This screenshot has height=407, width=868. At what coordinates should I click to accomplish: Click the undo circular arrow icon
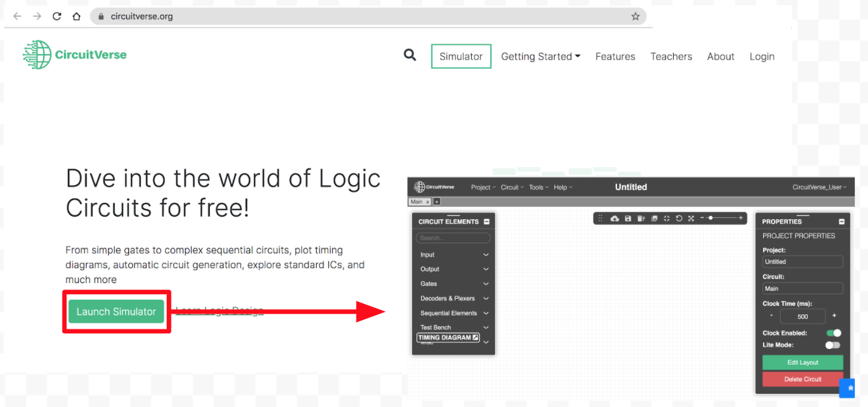point(679,219)
